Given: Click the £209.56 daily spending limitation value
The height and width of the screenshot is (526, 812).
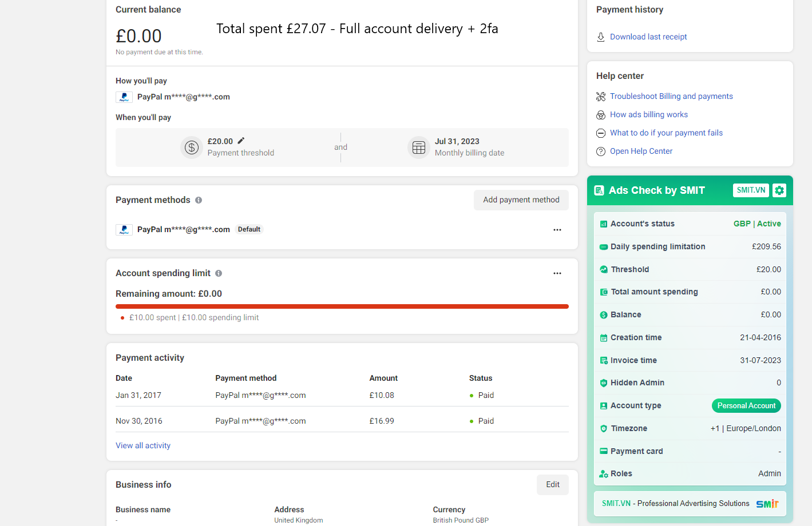Looking at the screenshot, I should click(766, 247).
